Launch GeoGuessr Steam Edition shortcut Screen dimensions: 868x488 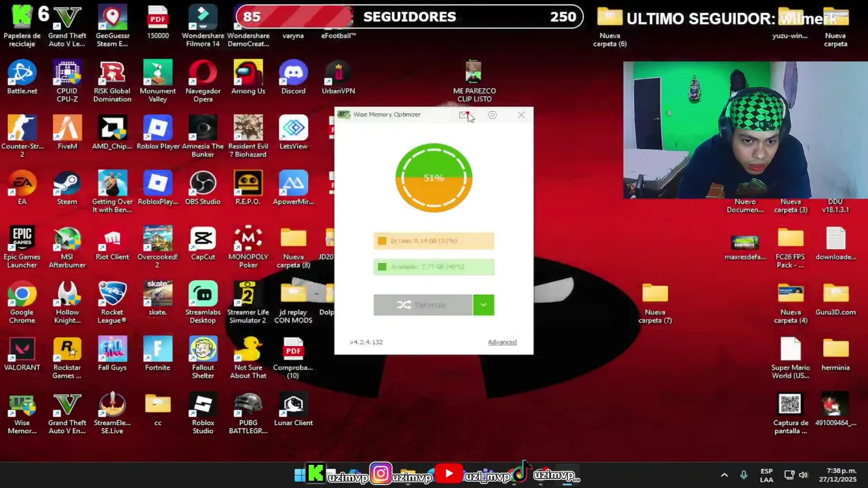(x=113, y=27)
